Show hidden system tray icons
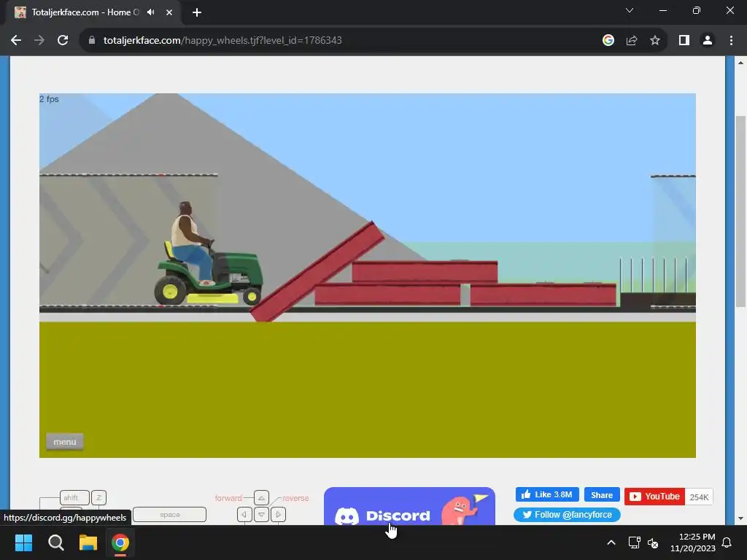 [611, 542]
